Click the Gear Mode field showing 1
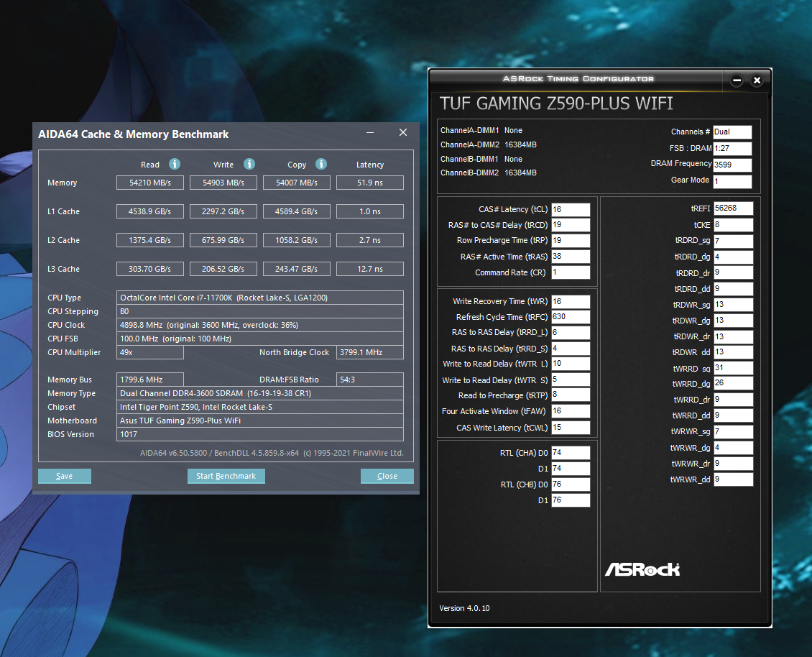Image resolution: width=812 pixels, height=657 pixels. point(732,181)
